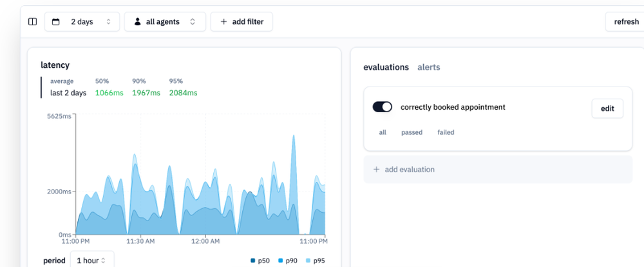Click the 'average' stats label
The height and width of the screenshot is (267, 644).
click(62, 81)
